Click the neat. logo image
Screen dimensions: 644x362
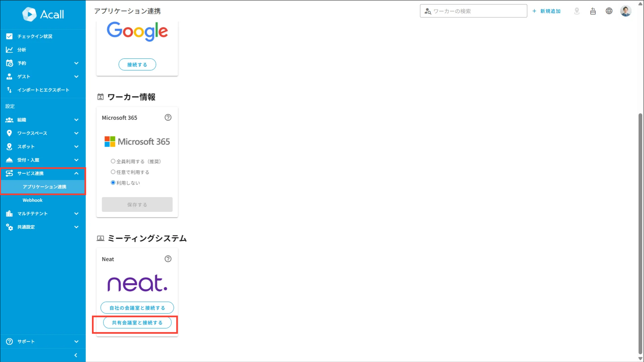137,283
